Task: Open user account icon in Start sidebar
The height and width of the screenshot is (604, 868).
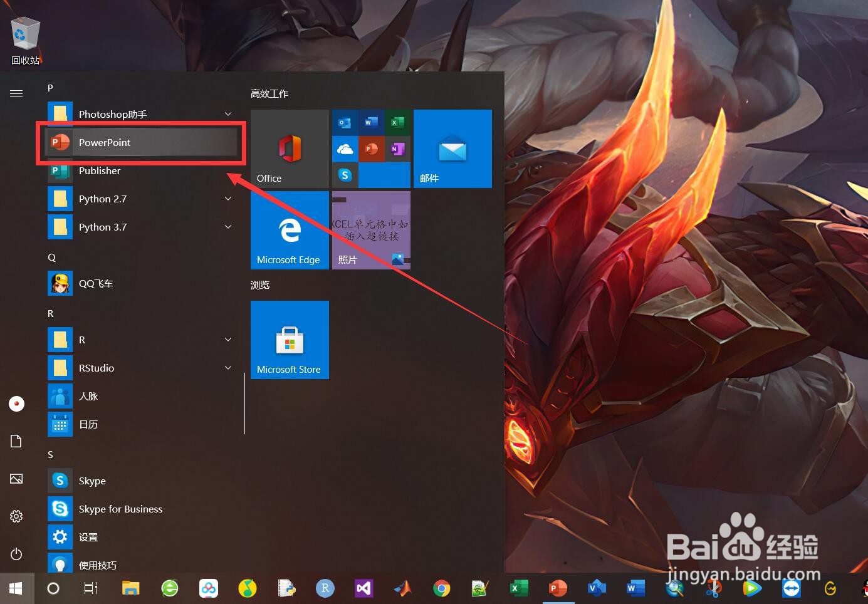Action: point(16,404)
